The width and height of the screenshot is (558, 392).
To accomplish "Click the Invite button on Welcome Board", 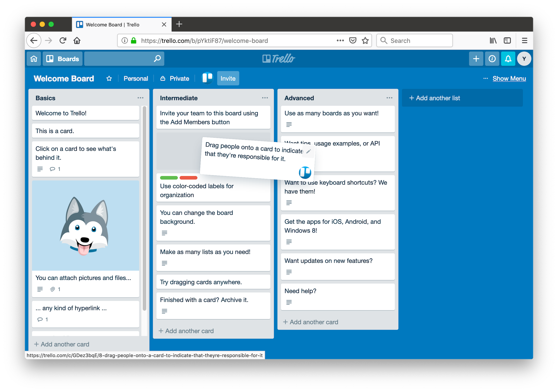I will (227, 78).
